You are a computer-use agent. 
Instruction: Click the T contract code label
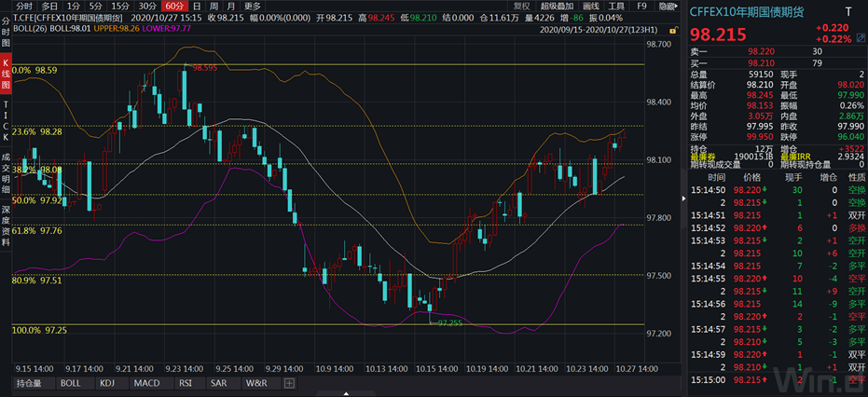click(848, 11)
